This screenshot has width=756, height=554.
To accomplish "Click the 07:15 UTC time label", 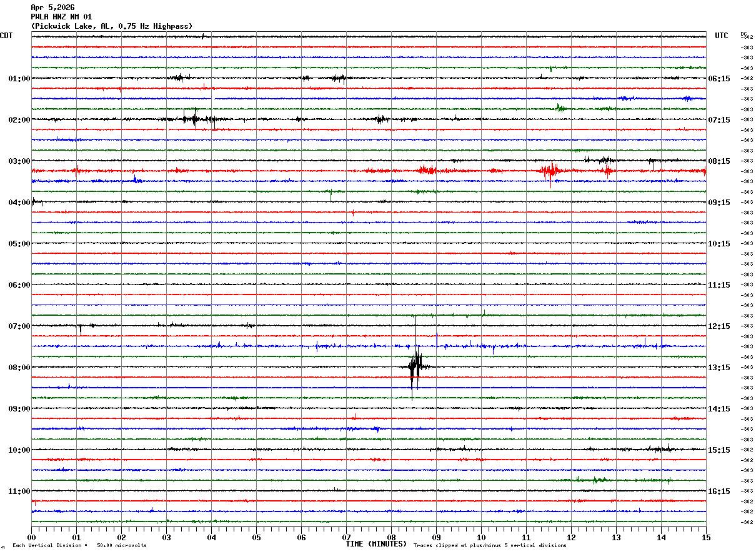I will point(719,120).
